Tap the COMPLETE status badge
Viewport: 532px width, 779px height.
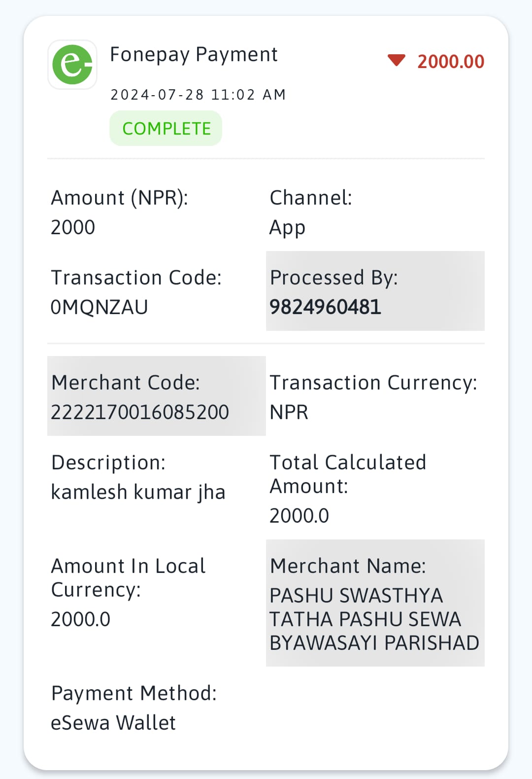click(x=166, y=129)
